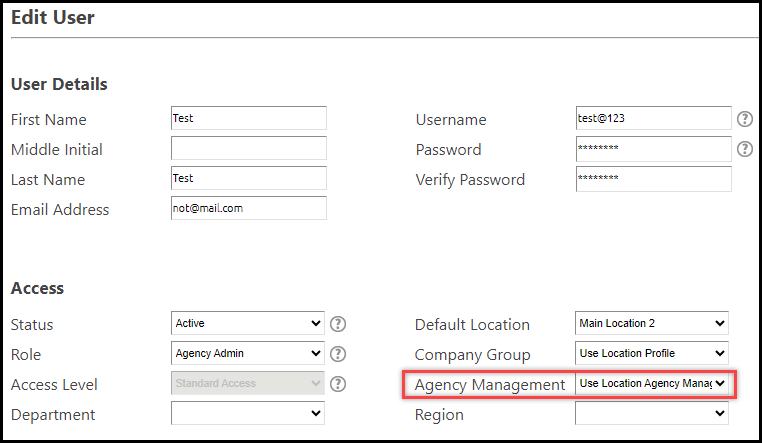Click the empty Middle Initial field

click(x=249, y=148)
